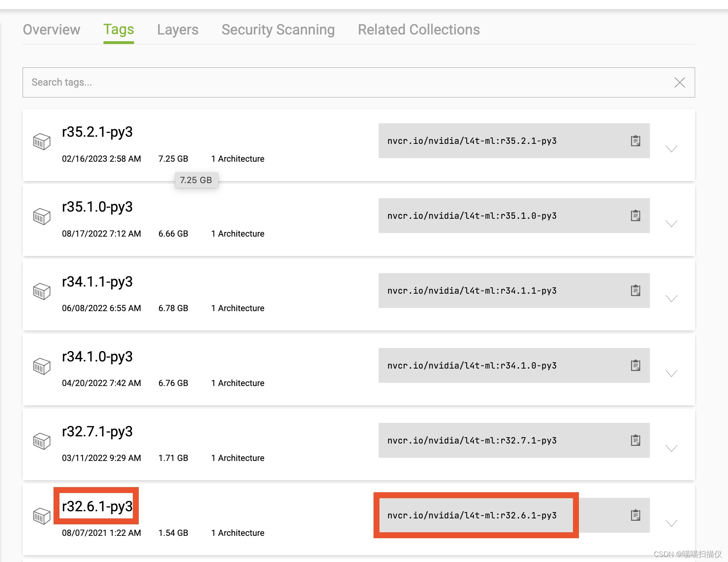Select the nvcr.io path for r32.6.1-py3
The width and height of the screenshot is (728, 562).
coord(472,515)
